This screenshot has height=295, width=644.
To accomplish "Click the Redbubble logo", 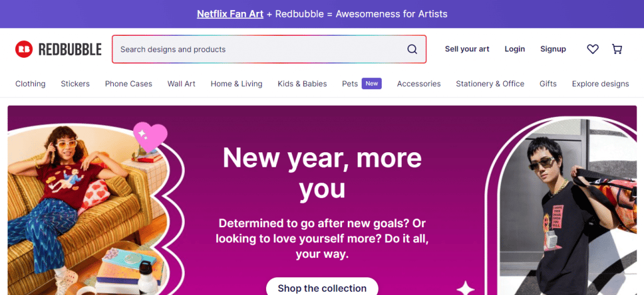I will pyautogui.click(x=58, y=49).
